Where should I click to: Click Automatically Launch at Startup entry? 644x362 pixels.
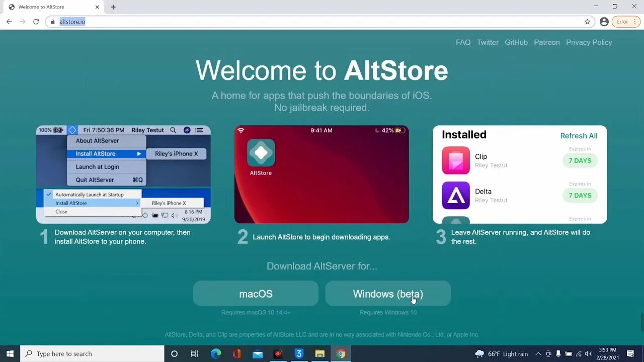coord(93,195)
